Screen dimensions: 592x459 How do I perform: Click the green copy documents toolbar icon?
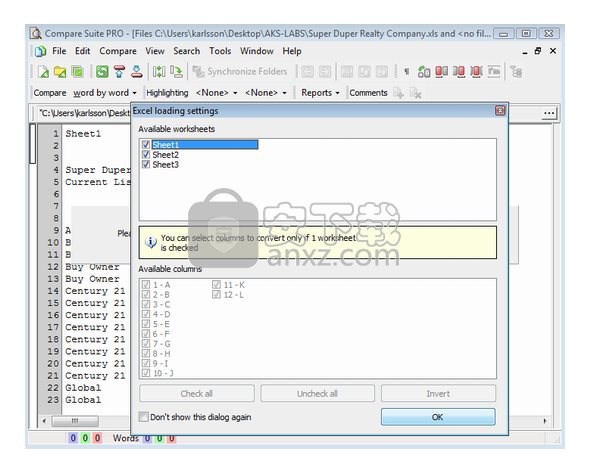pyautogui.click(x=78, y=72)
